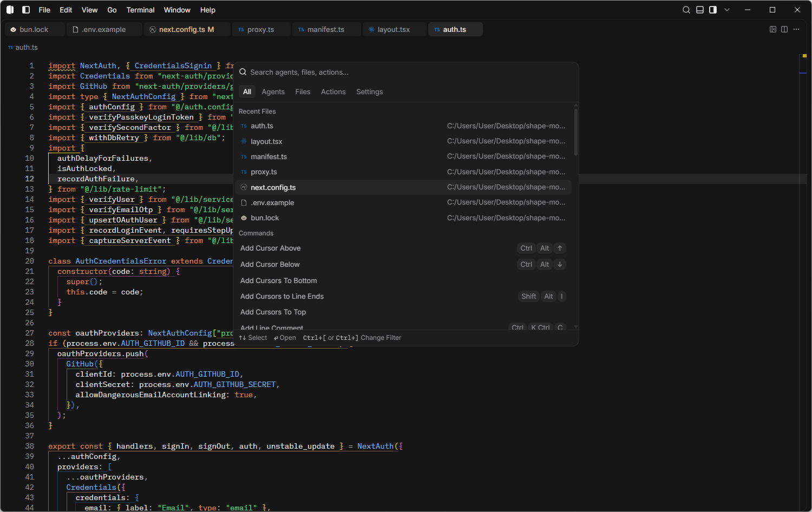Image resolution: width=812 pixels, height=512 pixels.
Task: Click the Next.js icon on next.config.ts tab
Action: tap(153, 30)
